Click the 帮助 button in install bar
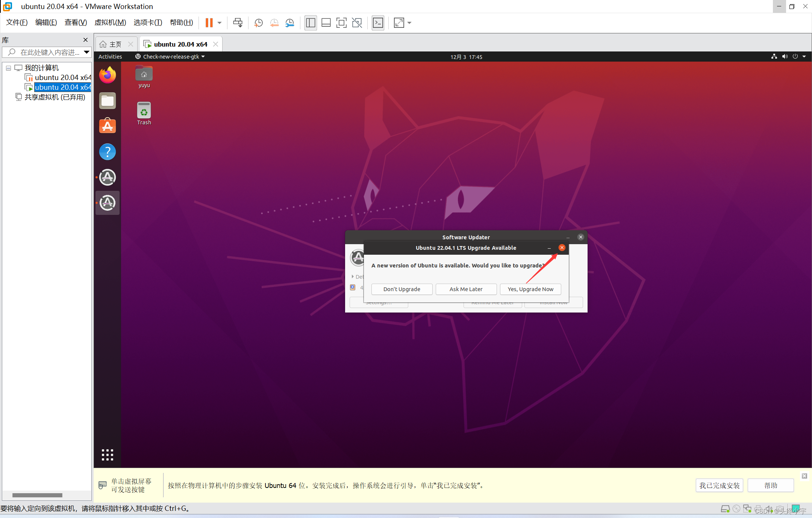The height and width of the screenshot is (518, 812). pyautogui.click(x=771, y=485)
